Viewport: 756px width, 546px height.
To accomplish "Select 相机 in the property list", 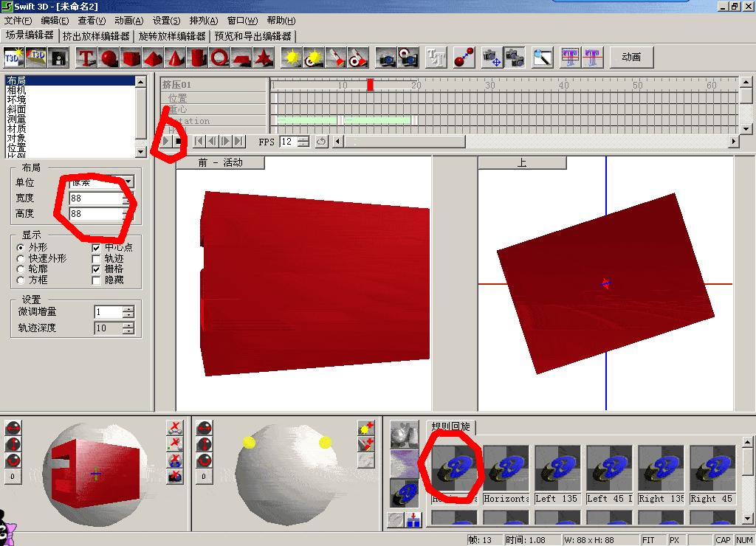I will 70,91.
